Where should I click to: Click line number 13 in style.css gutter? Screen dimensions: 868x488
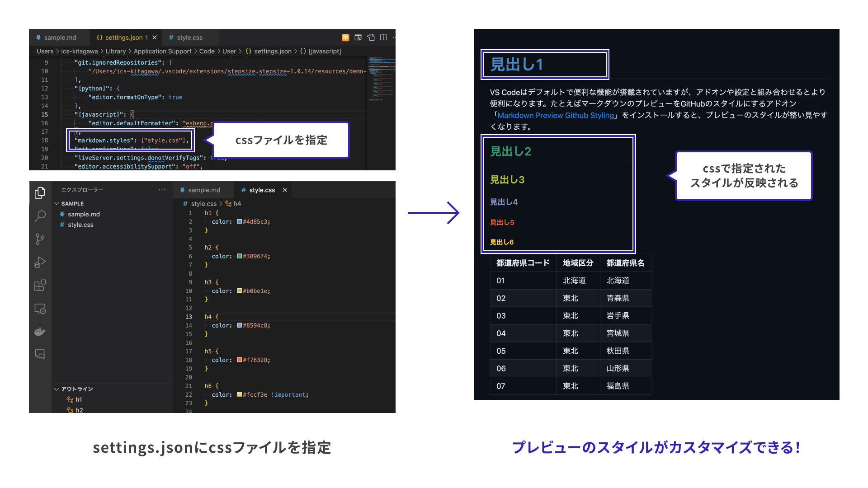189,317
